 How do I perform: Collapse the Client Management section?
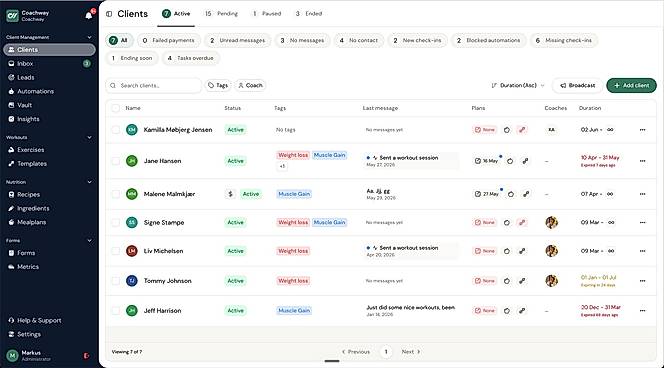pos(89,37)
